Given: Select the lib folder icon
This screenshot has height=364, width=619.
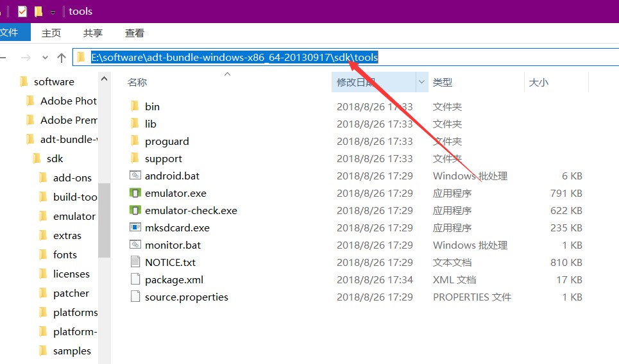Looking at the screenshot, I should tap(135, 124).
